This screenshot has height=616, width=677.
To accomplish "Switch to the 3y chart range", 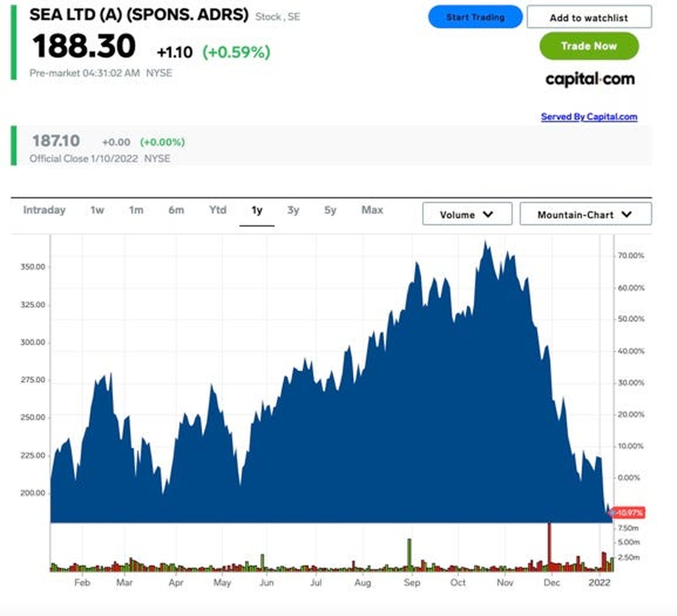I will [x=293, y=210].
